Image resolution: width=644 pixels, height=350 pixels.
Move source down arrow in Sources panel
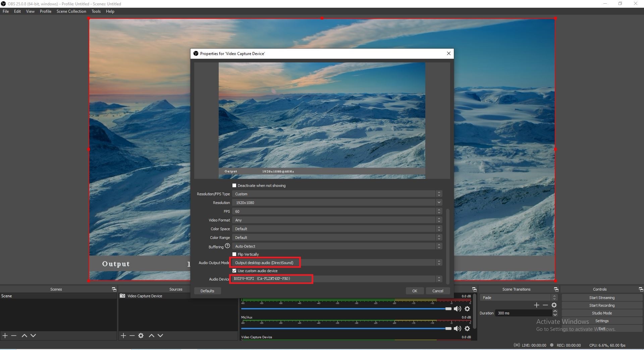pyautogui.click(x=160, y=336)
